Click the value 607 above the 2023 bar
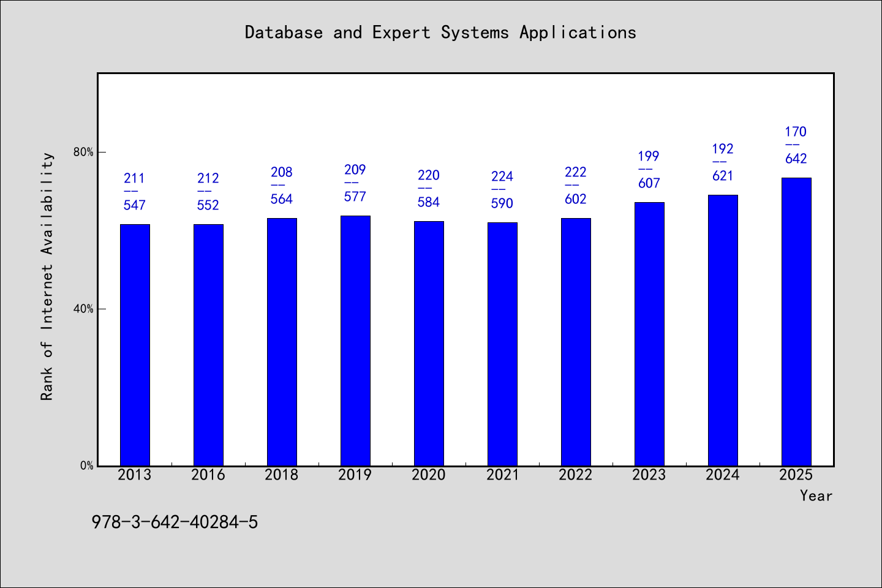Screen dimensions: 882x588 tap(649, 183)
